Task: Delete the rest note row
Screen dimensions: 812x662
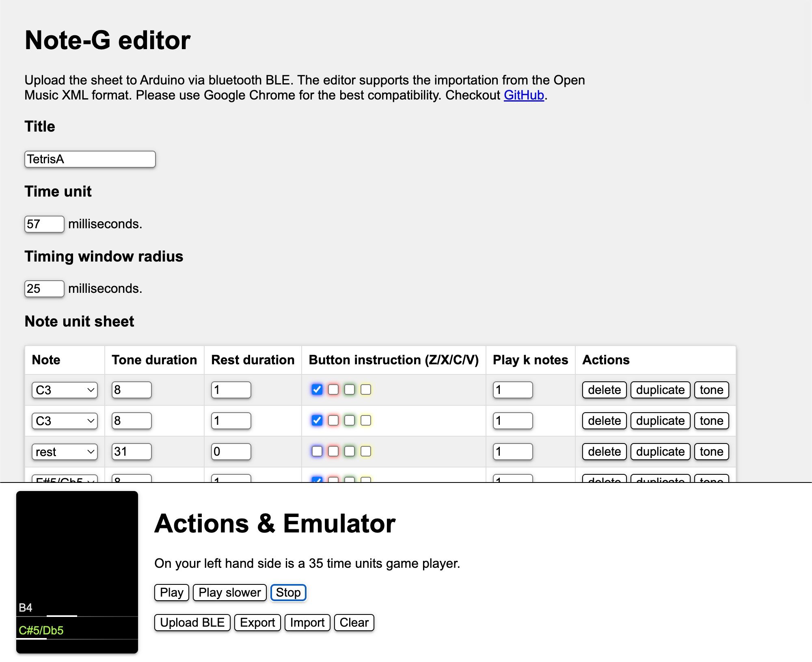Action: tap(604, 451)
